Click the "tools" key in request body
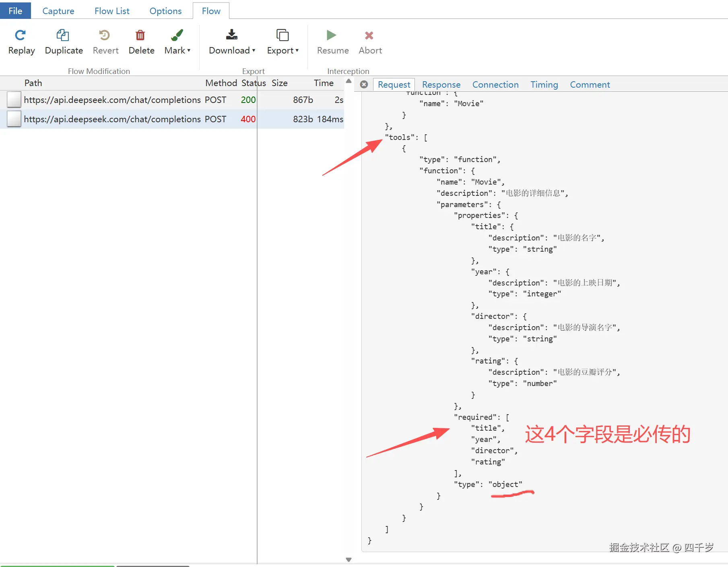This screenshot has width=728, height=567. coord(401,138)
